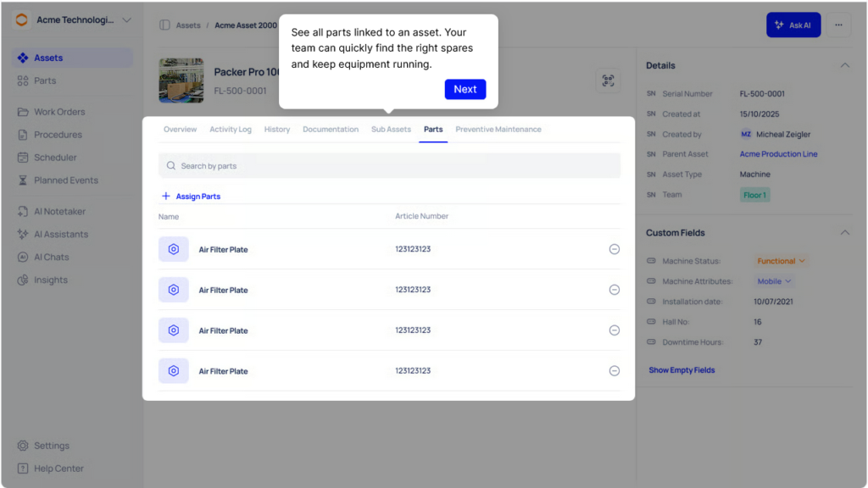Open the Scheduler calendar icon

point(23,158)
